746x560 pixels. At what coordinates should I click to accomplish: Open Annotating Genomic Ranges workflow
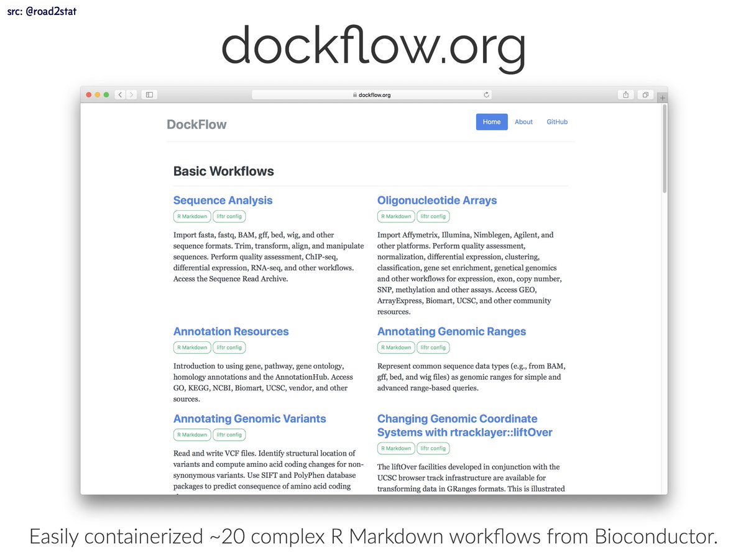(451, 331)
